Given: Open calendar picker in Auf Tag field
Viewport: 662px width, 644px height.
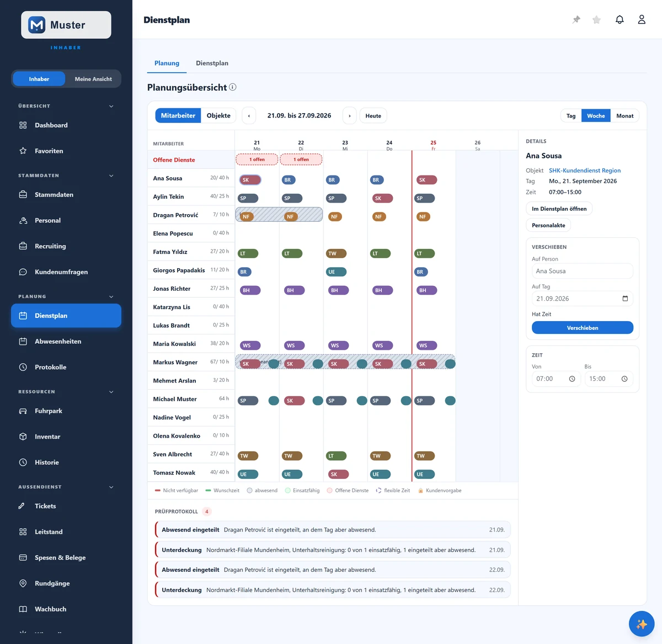Looking at the screenshot, I should tap(625, 299).
